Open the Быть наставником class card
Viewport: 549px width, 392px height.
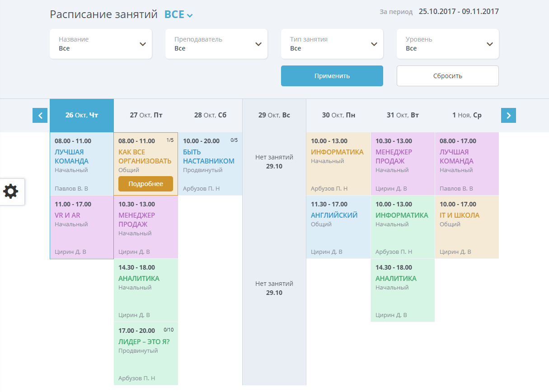tap(210, 163)
